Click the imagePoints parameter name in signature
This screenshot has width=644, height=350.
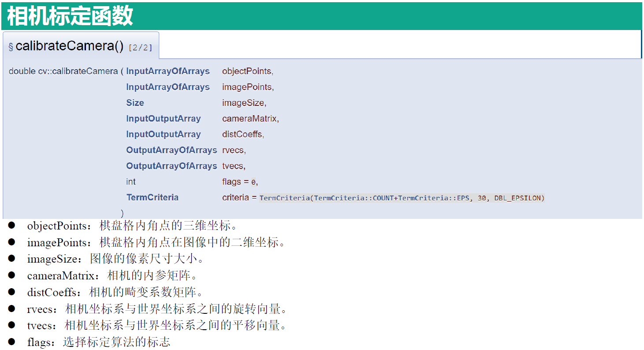[248, 87]
